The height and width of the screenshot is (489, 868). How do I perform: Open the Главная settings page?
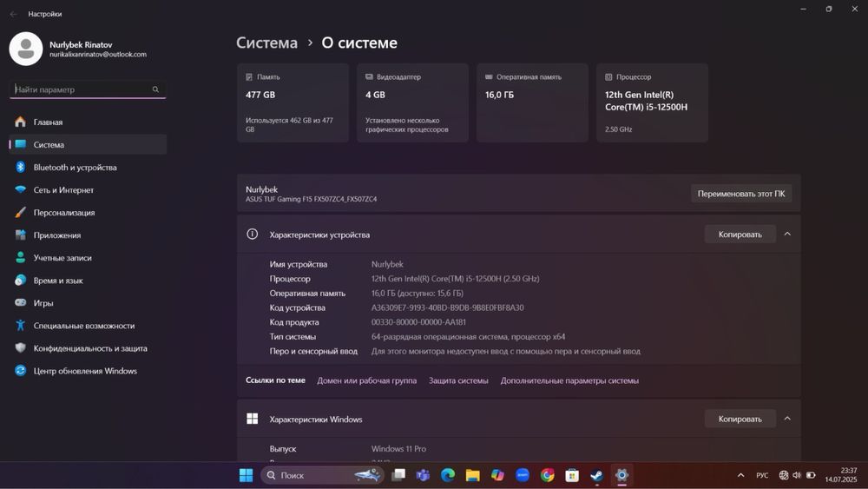[88, 122]
